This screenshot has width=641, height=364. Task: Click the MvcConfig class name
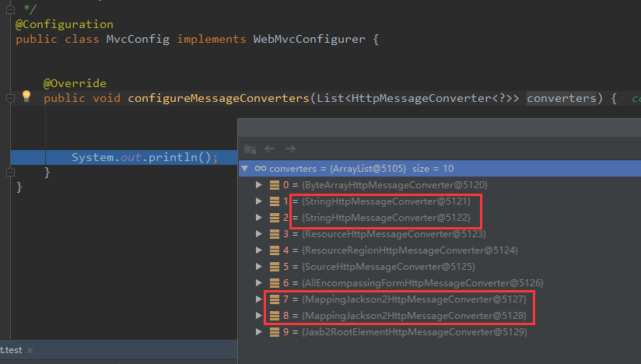138,39
